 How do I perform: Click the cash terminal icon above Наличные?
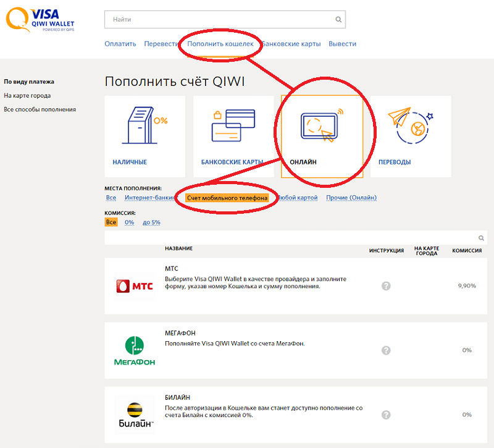pyautogui.click(x=144, y=125)
